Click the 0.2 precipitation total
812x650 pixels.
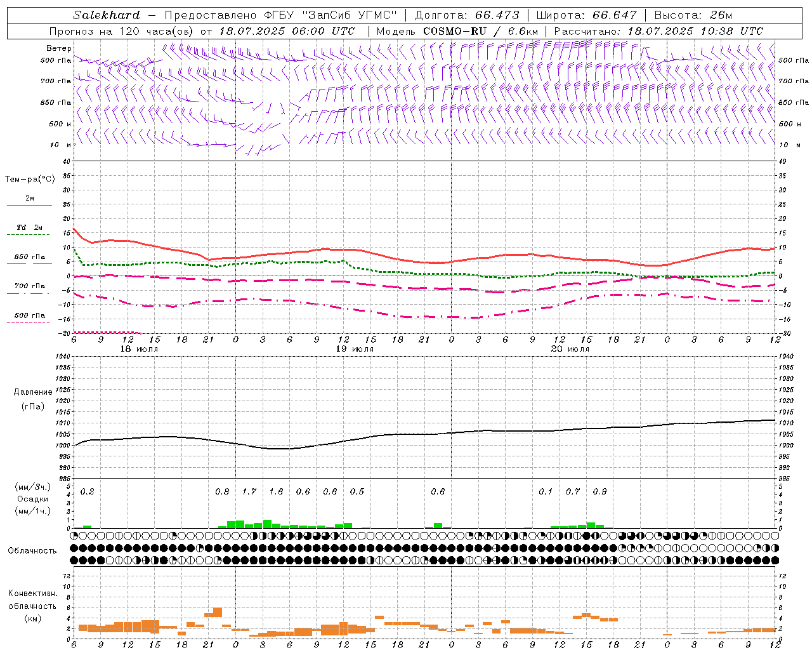coord(88,492)
